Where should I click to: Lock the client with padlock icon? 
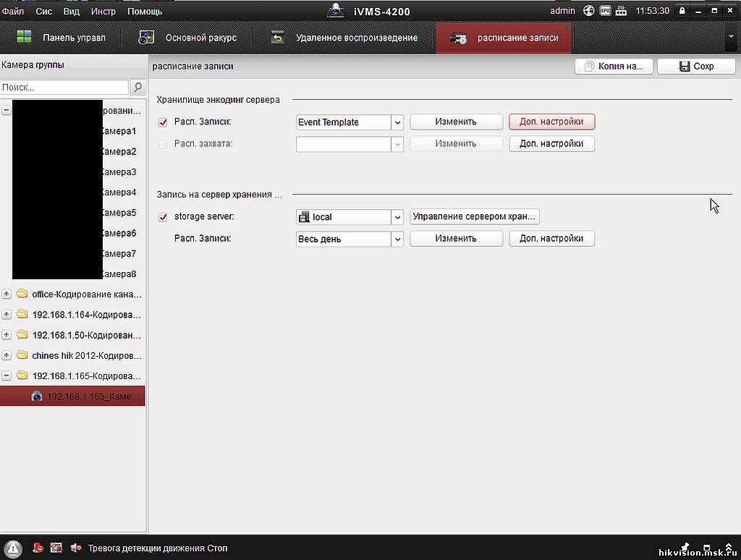pos(682,10)
